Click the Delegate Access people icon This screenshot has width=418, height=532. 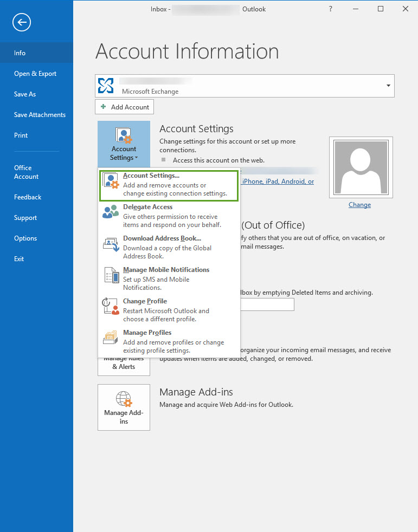111,211
